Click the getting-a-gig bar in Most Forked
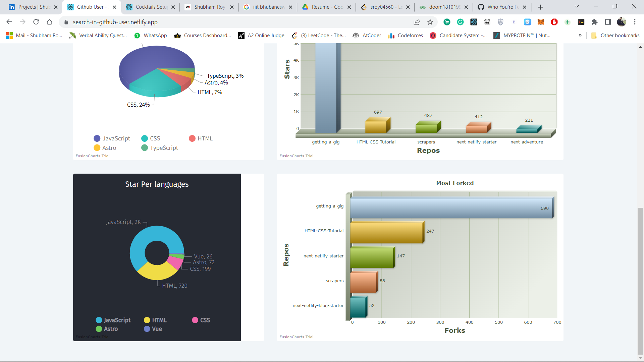The height and width of the screenshot is (362, 644). 452,207
